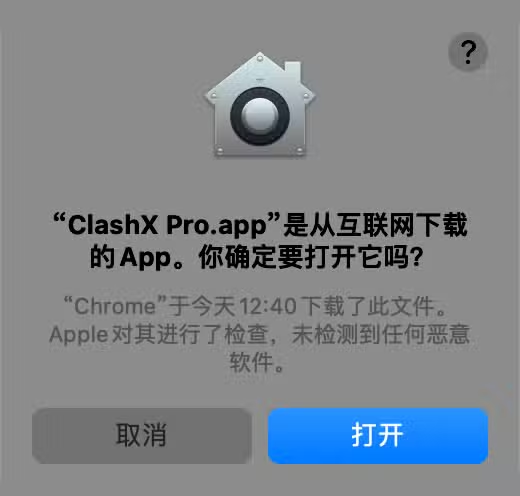The image size is (520, 496).
Task: Click the "ClashX Pro.app" name in the heading
Action: (x=167, y=225)
